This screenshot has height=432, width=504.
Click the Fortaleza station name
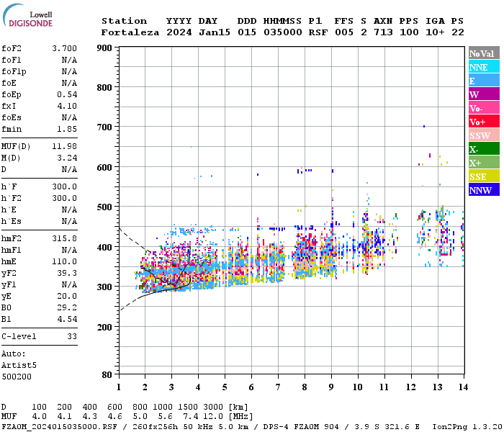130,32
